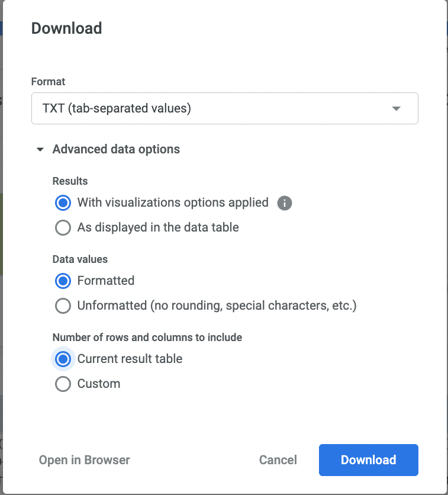The image size is (448, 495).
Task: Choose the Unformatted radio button circle
Action: [x=63, y=306]
